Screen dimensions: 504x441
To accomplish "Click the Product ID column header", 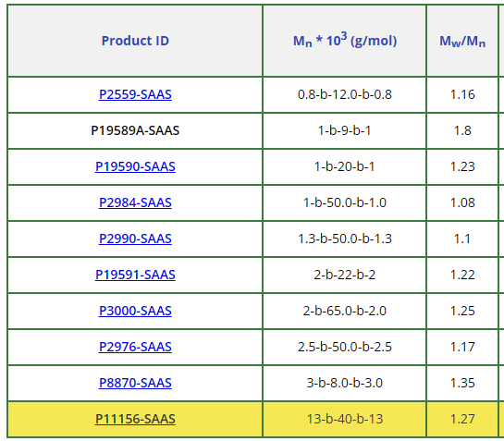I will (x=135, y=41).
